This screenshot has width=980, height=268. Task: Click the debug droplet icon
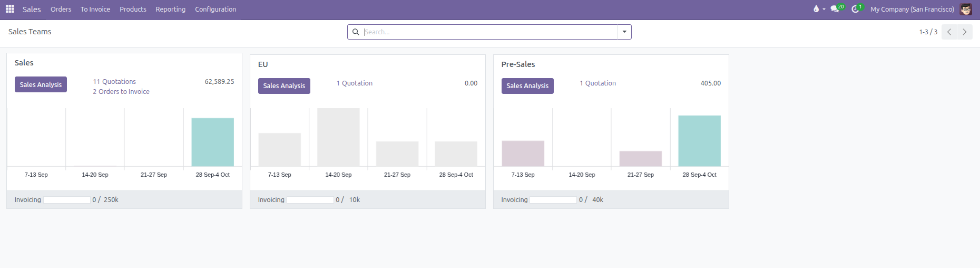816,9
